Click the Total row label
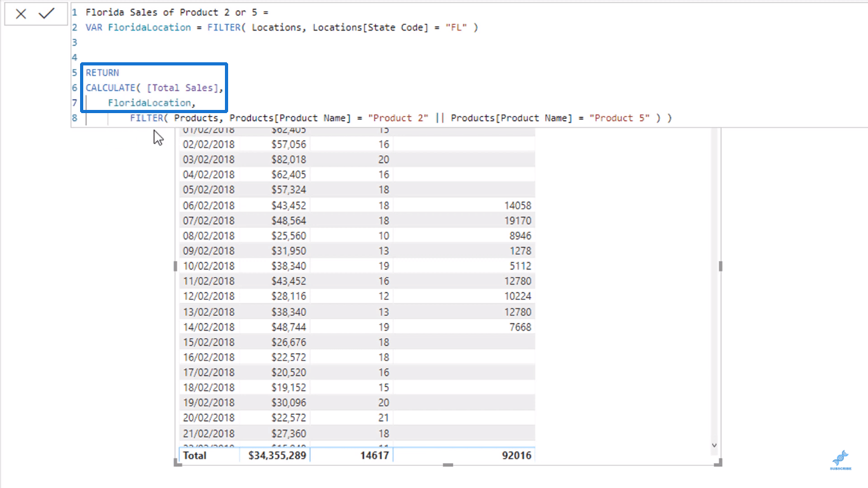The width and height of the screenshot is (868, 488). (194, 455)
